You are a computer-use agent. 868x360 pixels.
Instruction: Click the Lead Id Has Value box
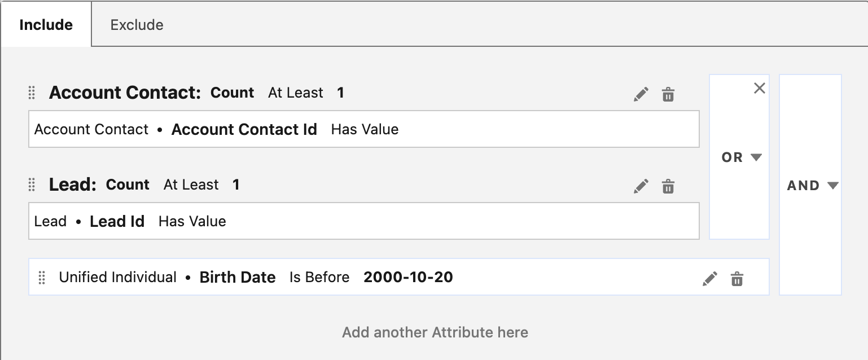tap(363, 221)
